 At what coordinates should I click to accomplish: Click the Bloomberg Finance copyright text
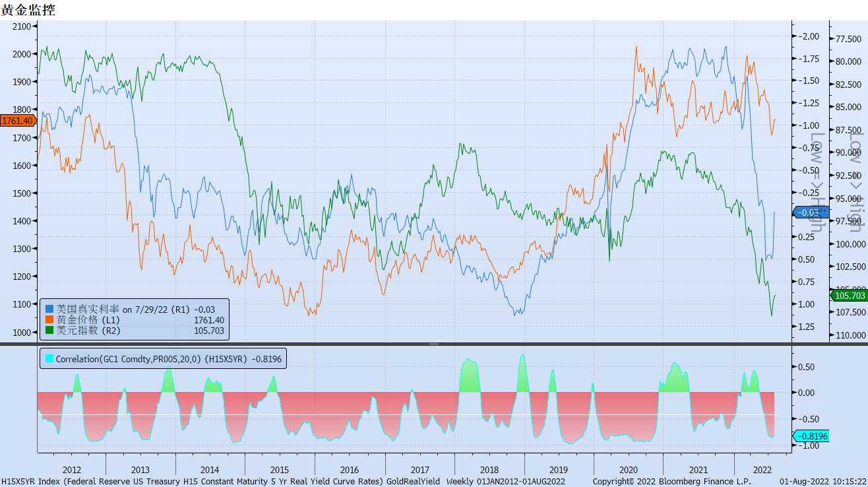(x=672, y=482)
